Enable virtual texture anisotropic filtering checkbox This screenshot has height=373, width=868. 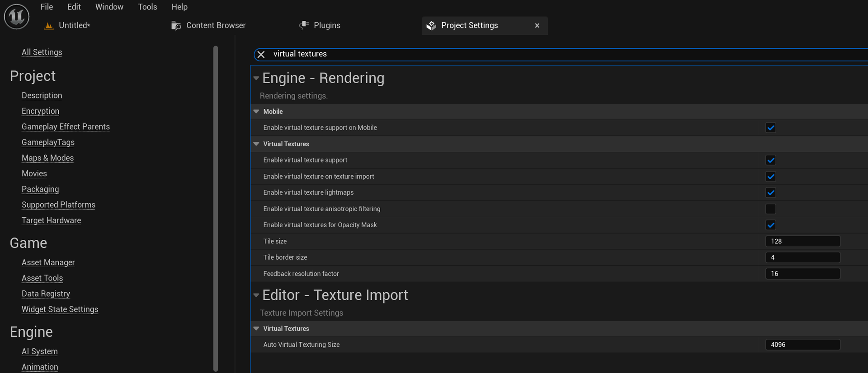(x=770, y=209)
